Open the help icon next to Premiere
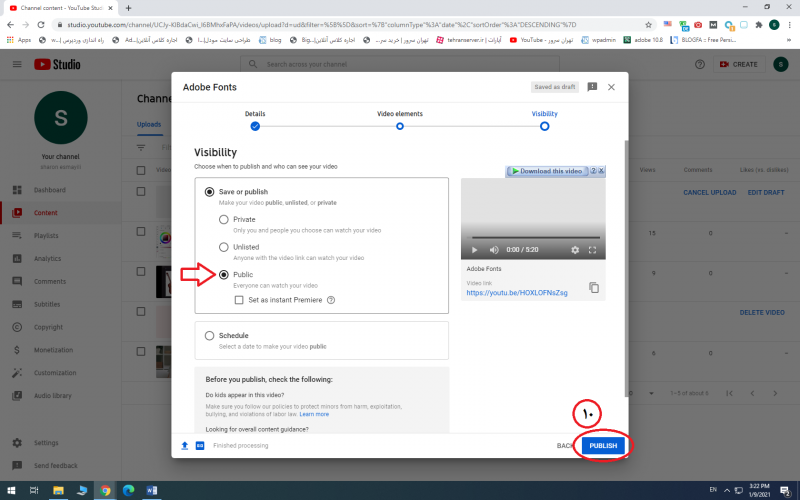This screenshot has width=800, height=500. [x=331, y=300]
